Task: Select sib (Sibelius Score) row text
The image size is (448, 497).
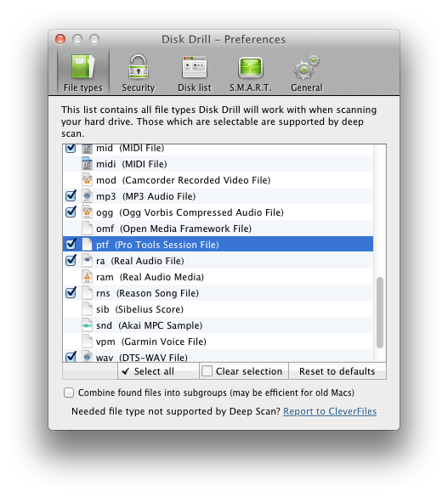Action: tap(139, 310)
